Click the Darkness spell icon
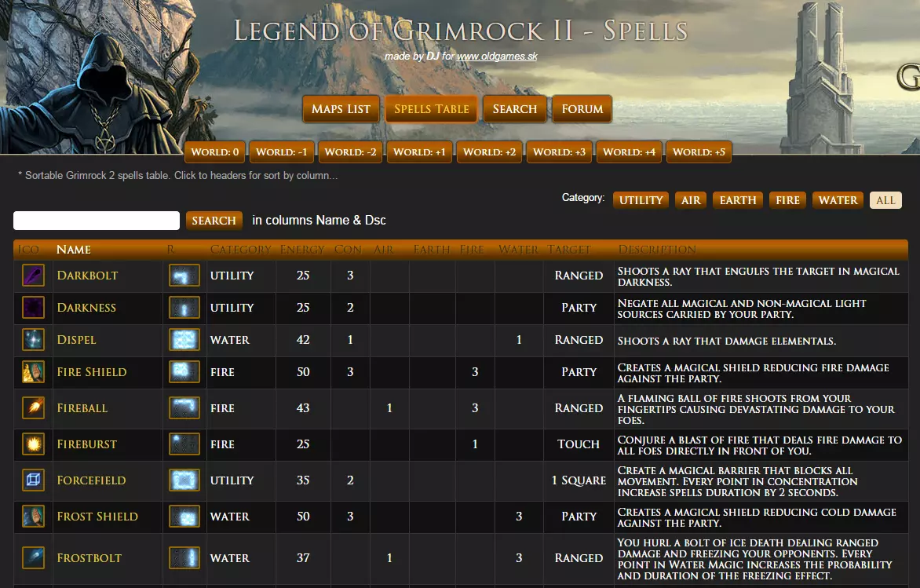This screenshot has height=588, width=920. click(x=34, y=308)
